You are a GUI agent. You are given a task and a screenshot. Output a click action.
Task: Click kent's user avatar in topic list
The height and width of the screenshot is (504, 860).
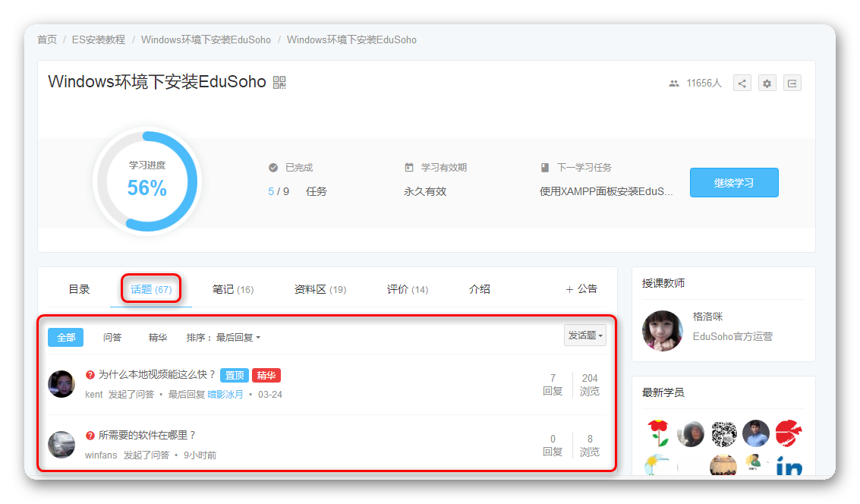pyautogui.click(x=61, y=384)
